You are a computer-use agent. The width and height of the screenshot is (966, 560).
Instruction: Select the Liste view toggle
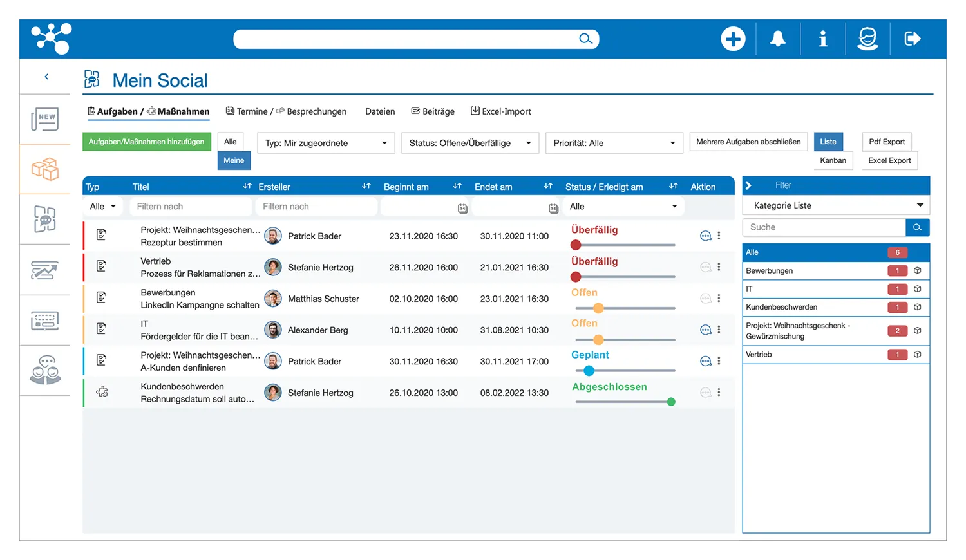pyautogui.click(x=828, y=142)
